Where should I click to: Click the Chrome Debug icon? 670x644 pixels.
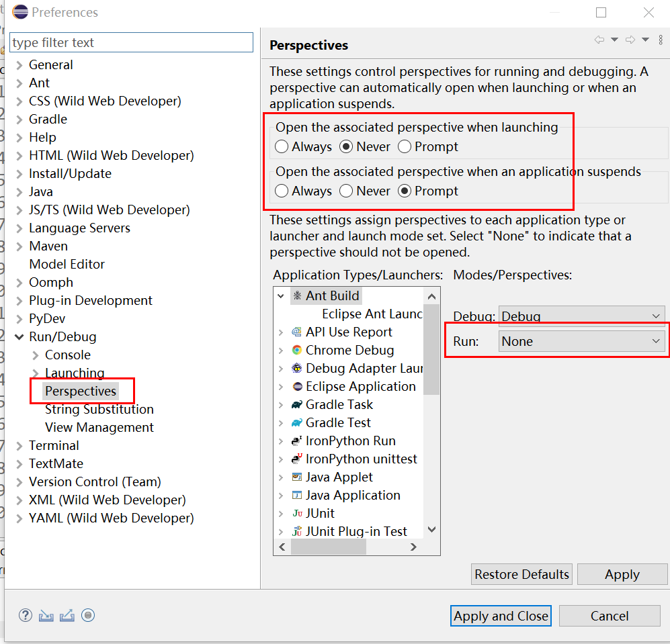tap(297, 350)
